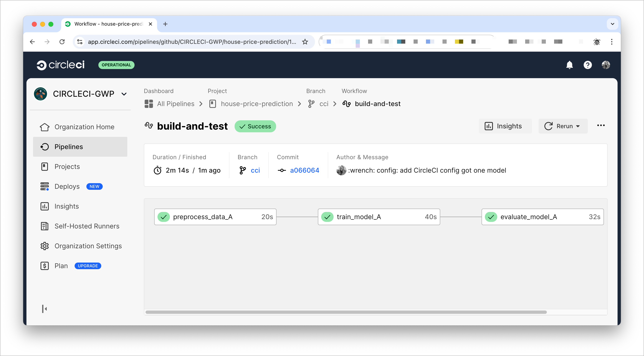Open the Organization Settings gear icon

pyautogui.click(x=45, y=246)
